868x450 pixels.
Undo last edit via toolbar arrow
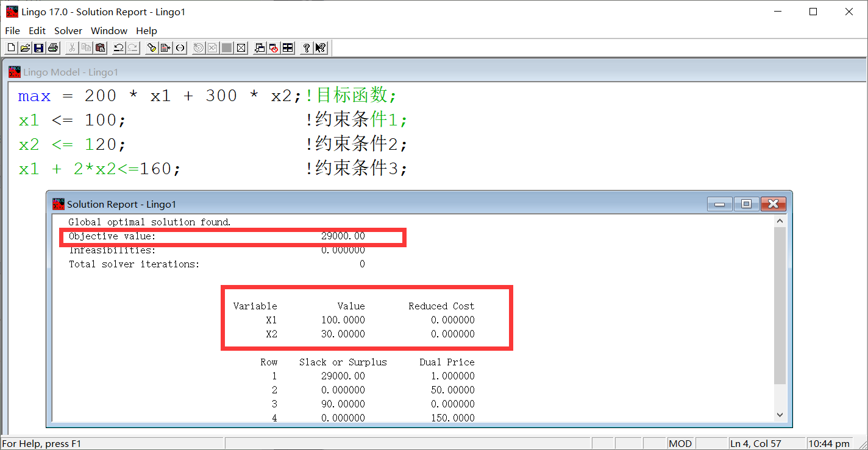[119, 47]
